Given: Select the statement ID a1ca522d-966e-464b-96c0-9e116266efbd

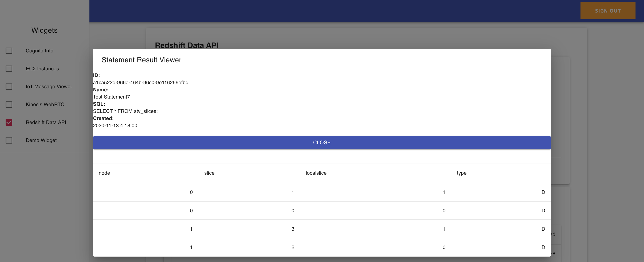Looking at the screenshot, I should pyautogui.click(x=140, y=83).
